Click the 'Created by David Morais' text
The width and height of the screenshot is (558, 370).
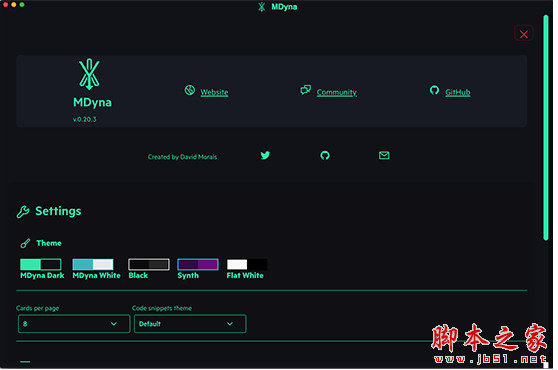click(182, 157)
